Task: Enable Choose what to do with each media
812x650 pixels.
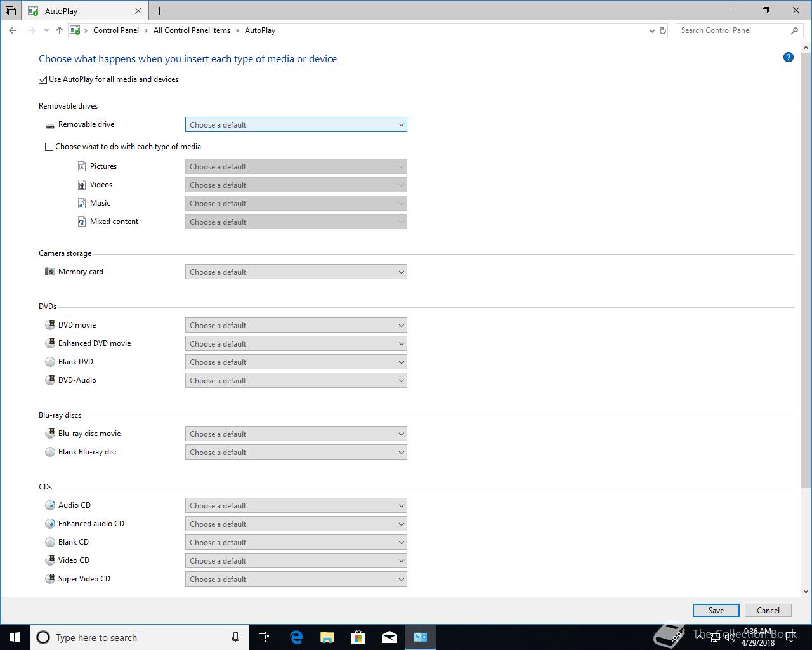Action: coord(49,147)
